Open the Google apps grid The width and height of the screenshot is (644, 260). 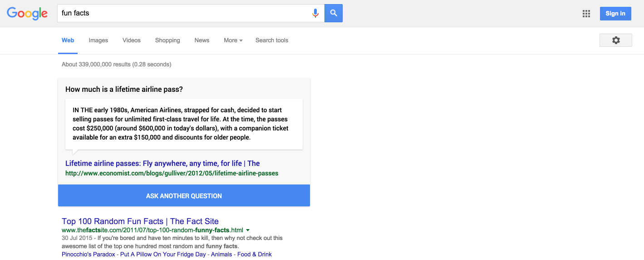click(x=586, y=14)
